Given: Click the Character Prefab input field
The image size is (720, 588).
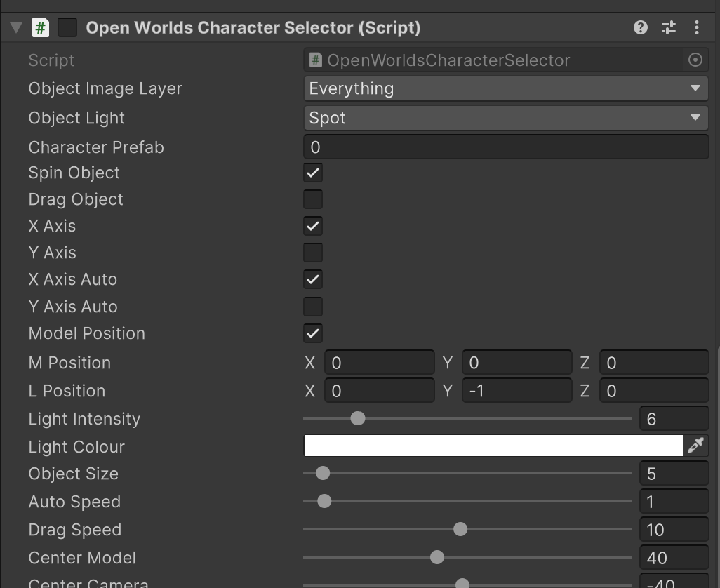Looking at the screenshot, I should click(x=505, y=147).
